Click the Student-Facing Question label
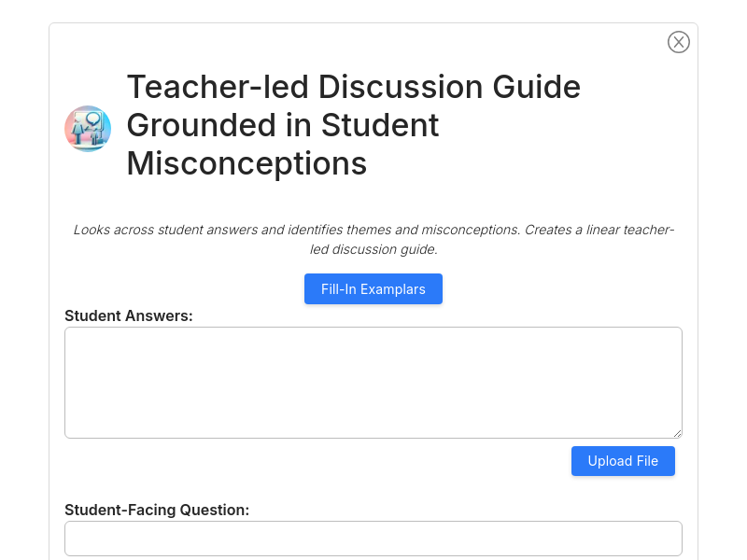The image size is (747, 560). [x=157, y=510]
